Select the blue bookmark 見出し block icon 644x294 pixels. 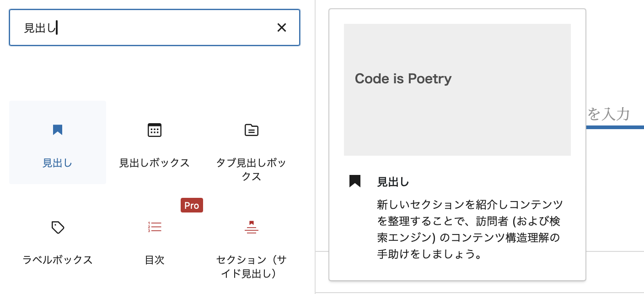58,130
